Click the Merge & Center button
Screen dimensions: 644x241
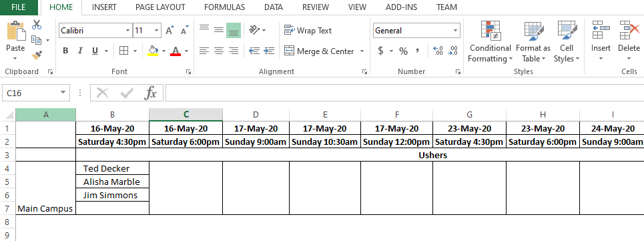(x=319, y=51)
